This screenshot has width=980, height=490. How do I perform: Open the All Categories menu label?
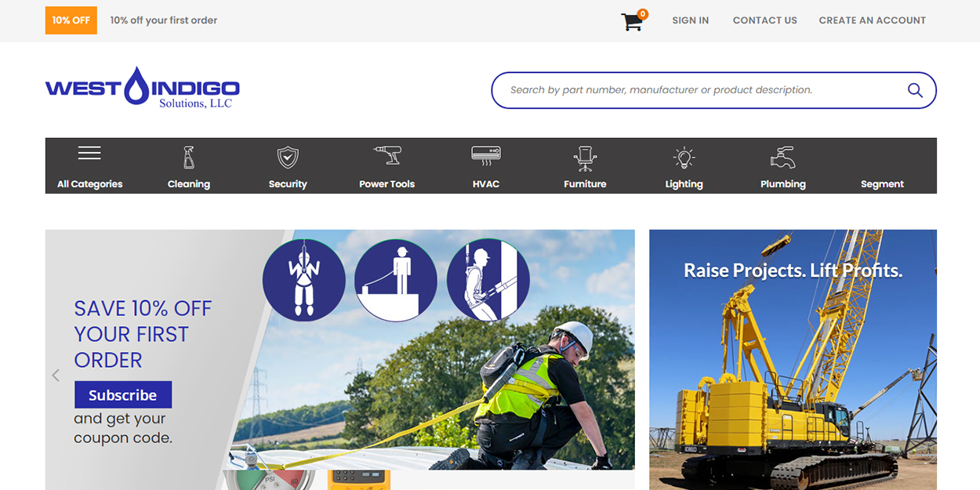click(x=90, y=184)
